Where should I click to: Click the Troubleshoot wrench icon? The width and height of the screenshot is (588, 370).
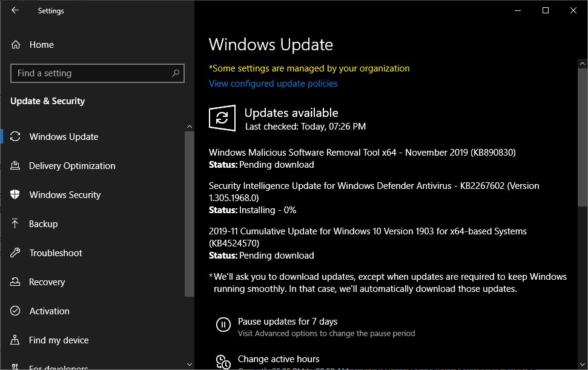click(x=15, y=253)
